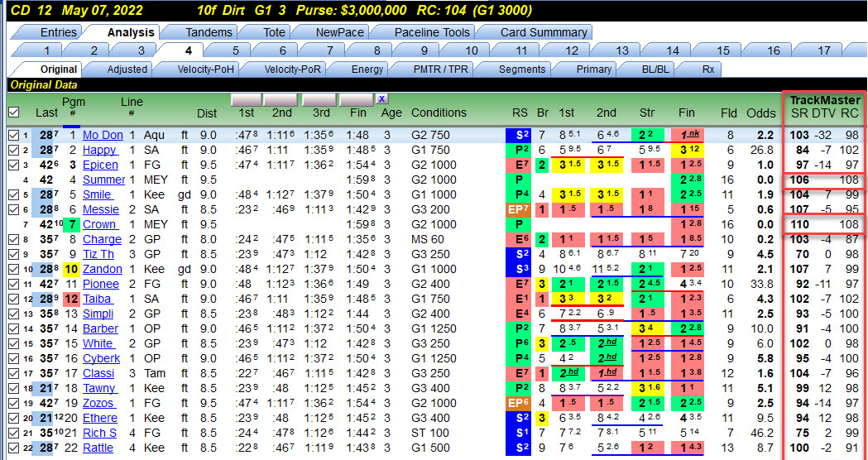Toggle checkbox for row 3 Epicen
868x460 pixels.
13,165
